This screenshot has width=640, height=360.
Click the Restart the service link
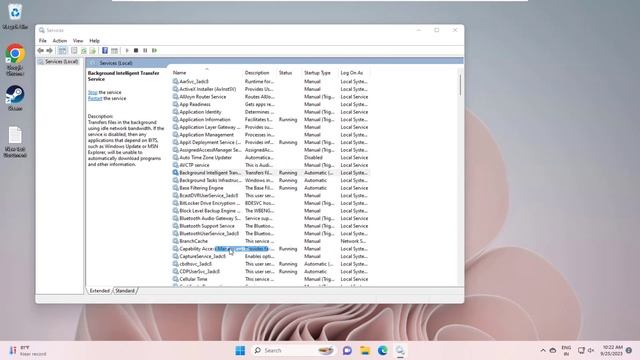[95, 98]
